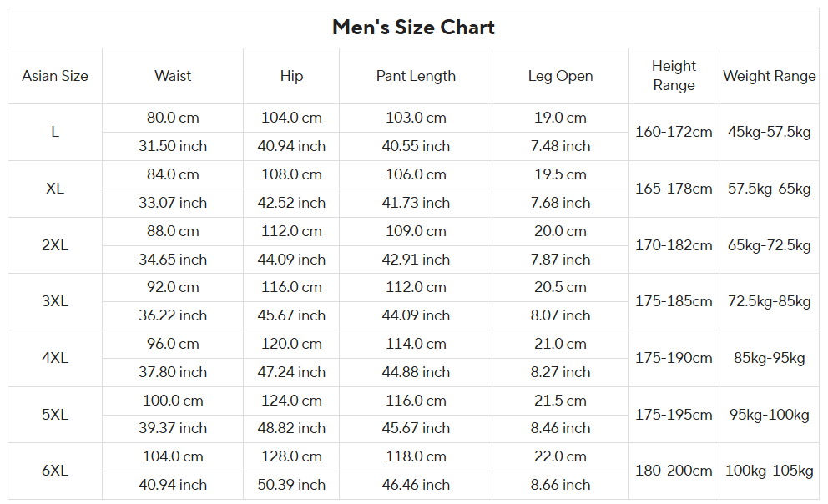The height and width of the screenshot is (504, 828).
Task: Click the XL size row label
Action: (x=55, y=189)
